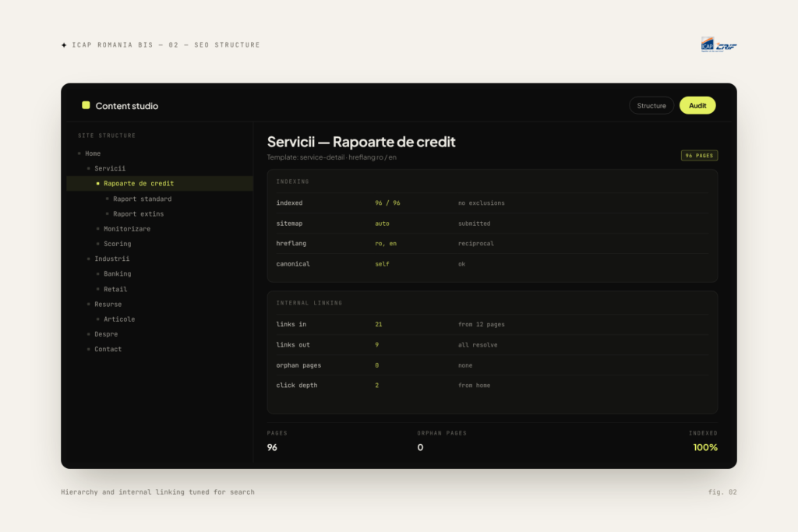Screen dimensions: 798x532
Task: Click the orphan pages row label
Action: 298,365
